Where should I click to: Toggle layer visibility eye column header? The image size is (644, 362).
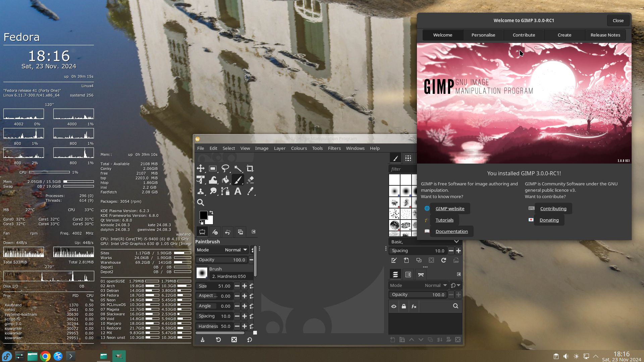coord(394,306)
